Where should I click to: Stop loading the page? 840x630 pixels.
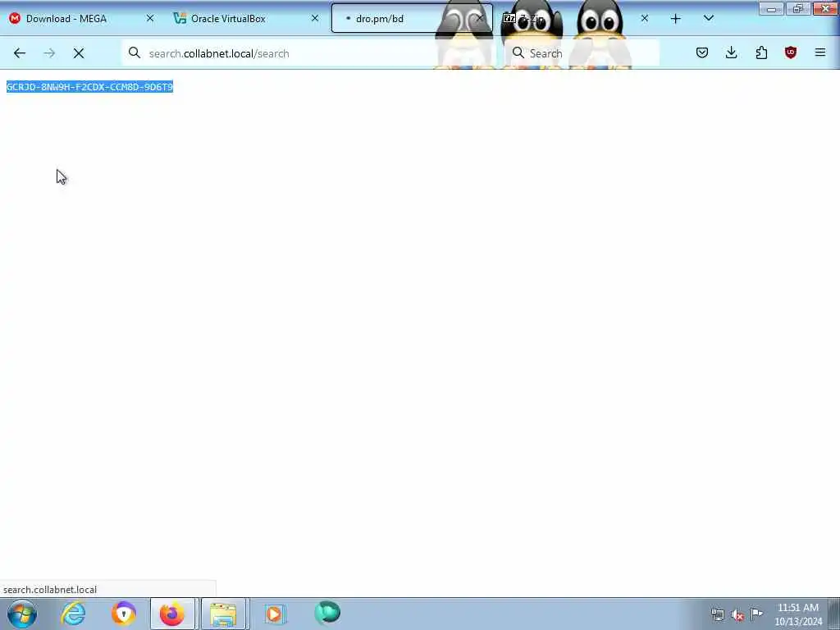point(79,53)
